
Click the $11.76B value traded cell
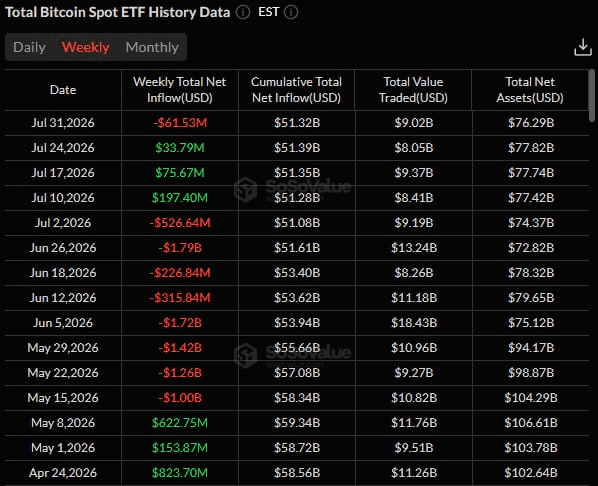(414, 423)
